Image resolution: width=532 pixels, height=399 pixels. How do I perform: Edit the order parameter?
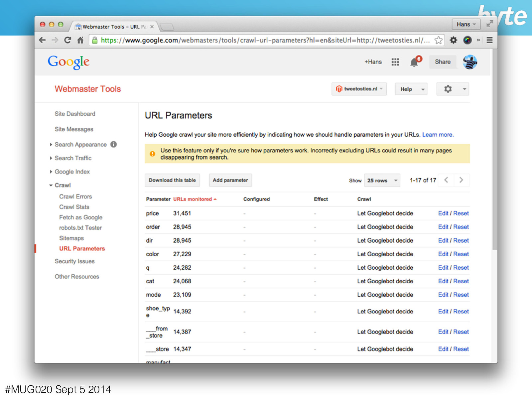(443, 227)
